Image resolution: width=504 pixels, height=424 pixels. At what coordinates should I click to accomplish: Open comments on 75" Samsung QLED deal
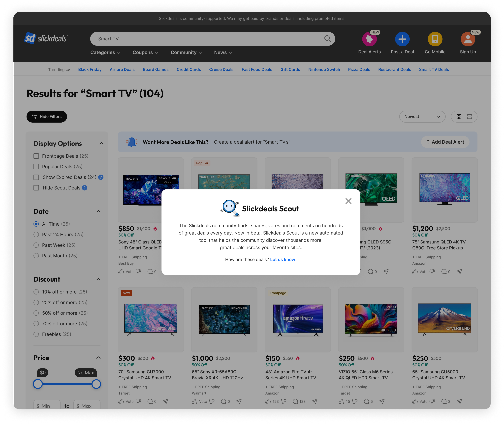[x=445, y=272]
